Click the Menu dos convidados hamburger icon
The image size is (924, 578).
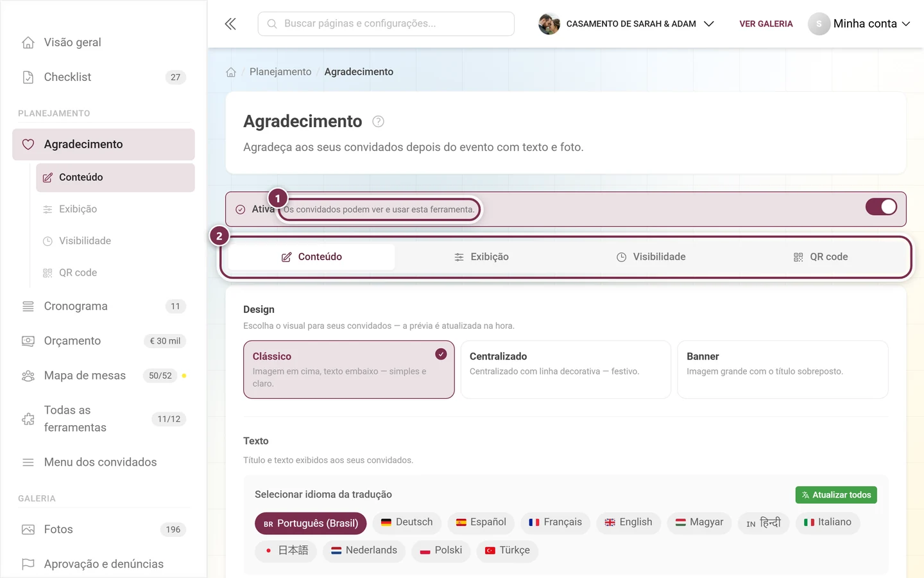click(x=28, y=462)
